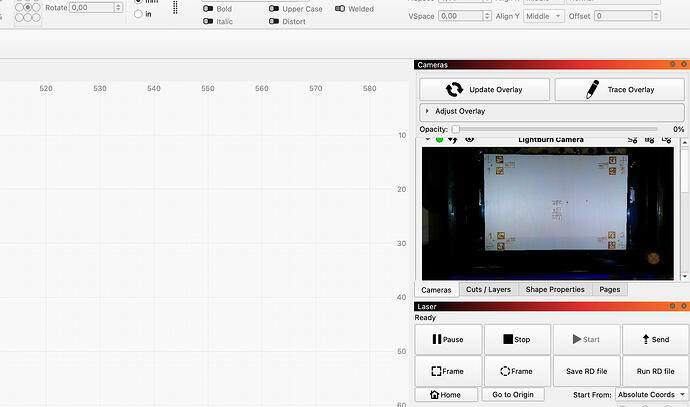
Task: Click the Offset stepper arrows
Action: [x=656, y=16]
